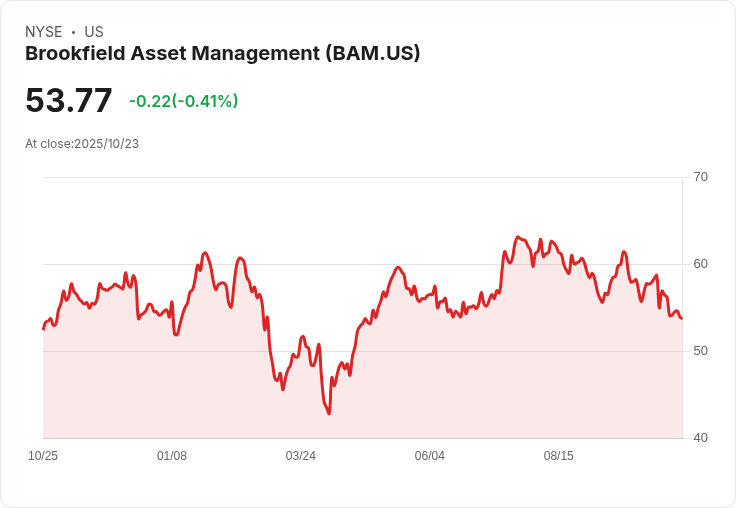This screenshot has height=508, width=736.
Task: Click the 10/25 date label on x-axis
Action: pos(43,456)
